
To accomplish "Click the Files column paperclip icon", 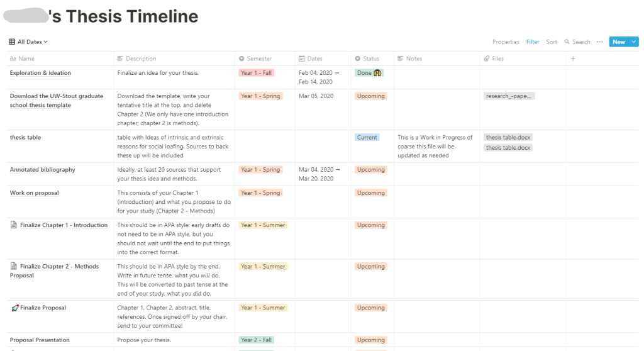I will tap(487, 58).
